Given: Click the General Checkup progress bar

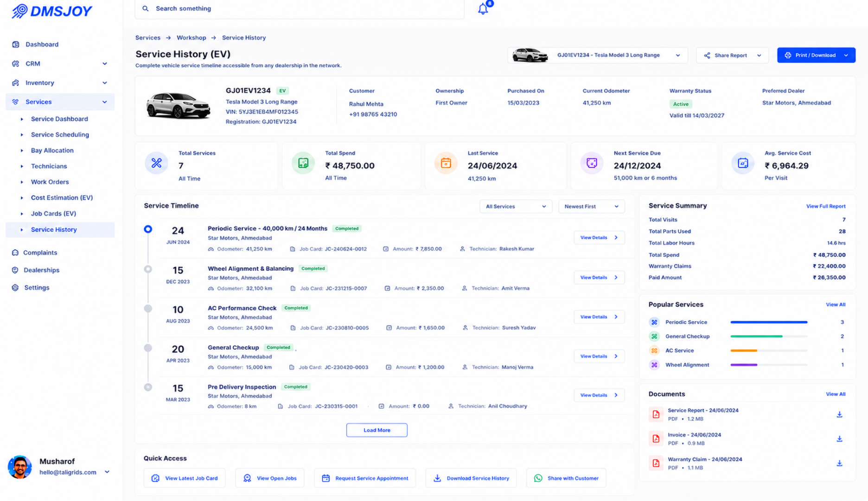Looking at the screenshot, I should (x=769, y=336).
